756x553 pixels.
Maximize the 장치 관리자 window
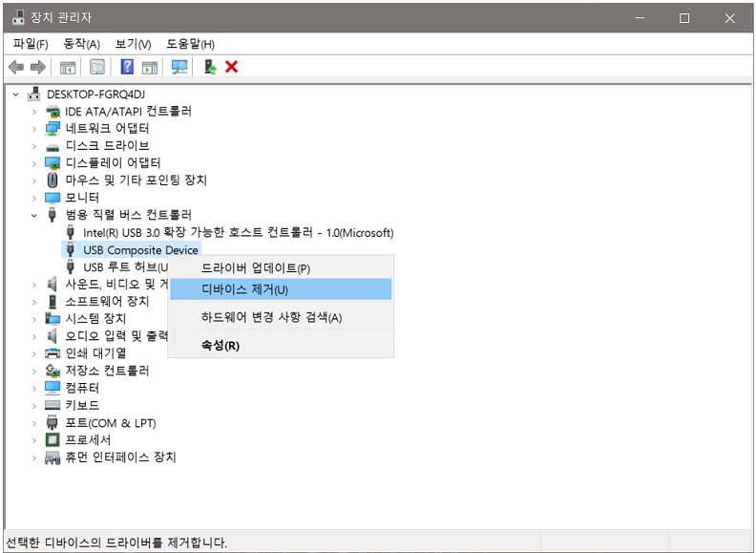[684, 18]
